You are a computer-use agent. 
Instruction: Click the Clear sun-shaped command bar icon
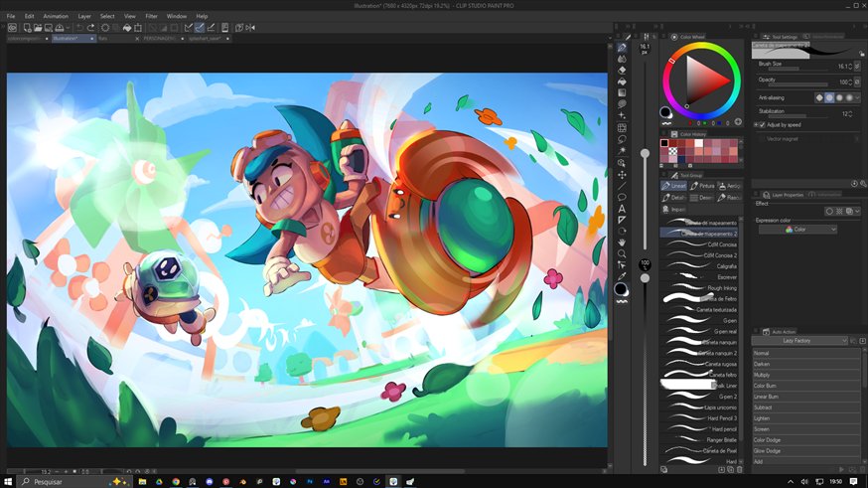[105, 28]
